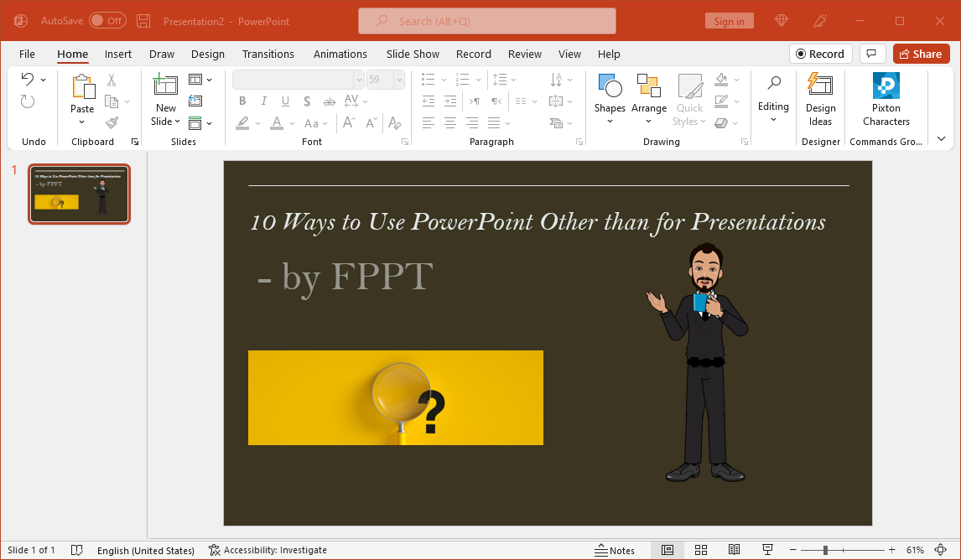Open Reading View from status bar
Screen dimensions: 961x560
pos(734,550)
